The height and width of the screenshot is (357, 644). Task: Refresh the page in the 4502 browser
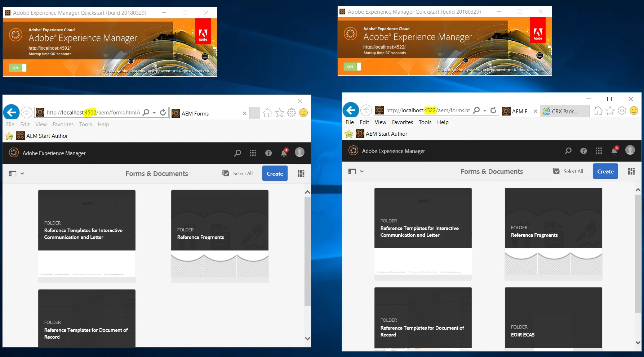click(x=163, y=112)
